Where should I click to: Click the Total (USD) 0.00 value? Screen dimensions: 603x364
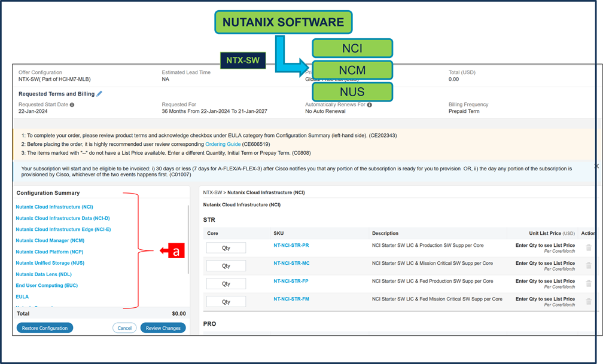point(454,79)
